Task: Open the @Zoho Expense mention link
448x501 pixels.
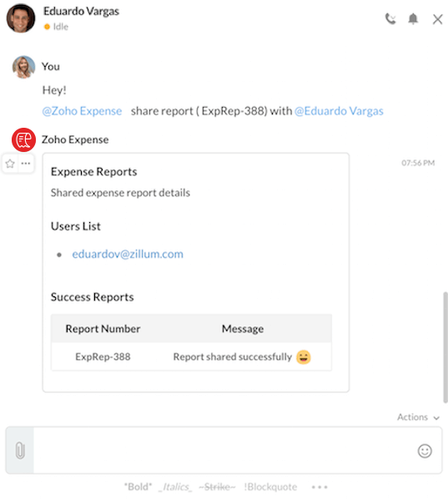Action: [x=82, y=111]
